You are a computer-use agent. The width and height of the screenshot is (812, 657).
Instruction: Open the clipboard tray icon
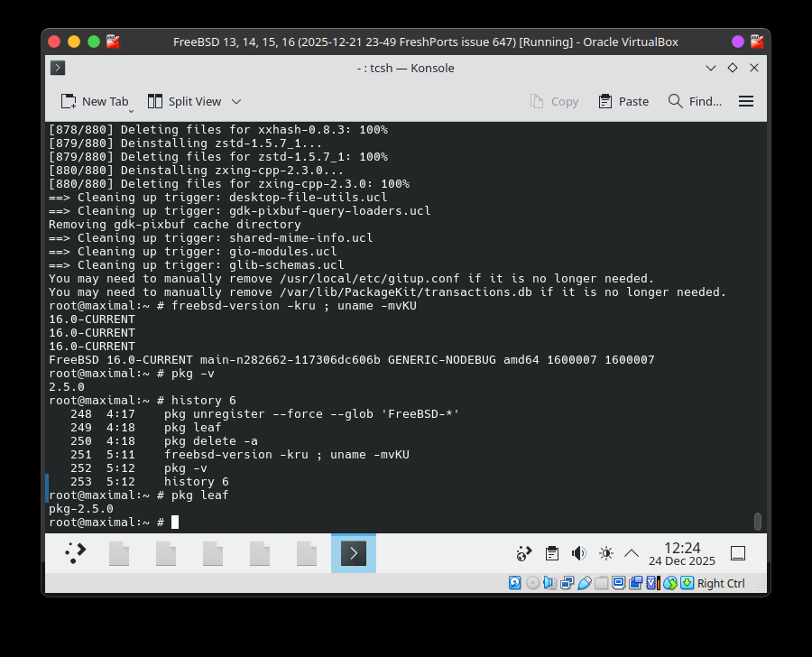tap(552, 553)
